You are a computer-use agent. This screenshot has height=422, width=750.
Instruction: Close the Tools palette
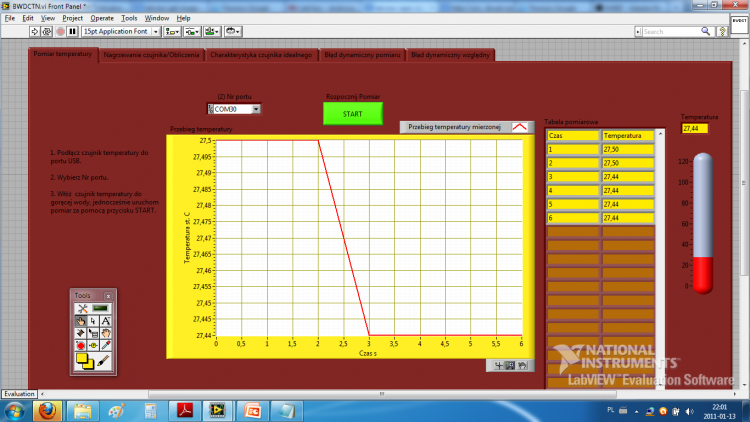pos(108,296)
